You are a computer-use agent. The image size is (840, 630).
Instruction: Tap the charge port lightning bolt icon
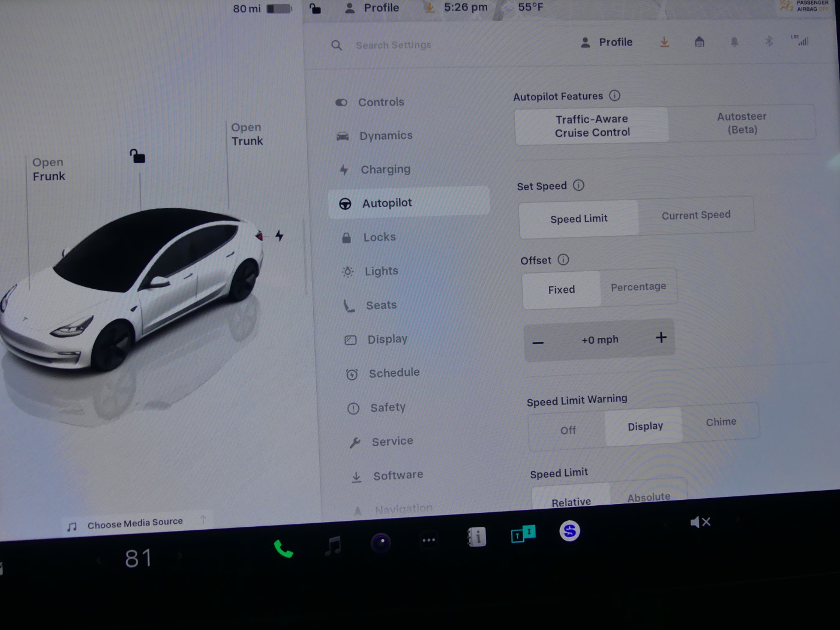pyautogui.click(x=279, y=236)
